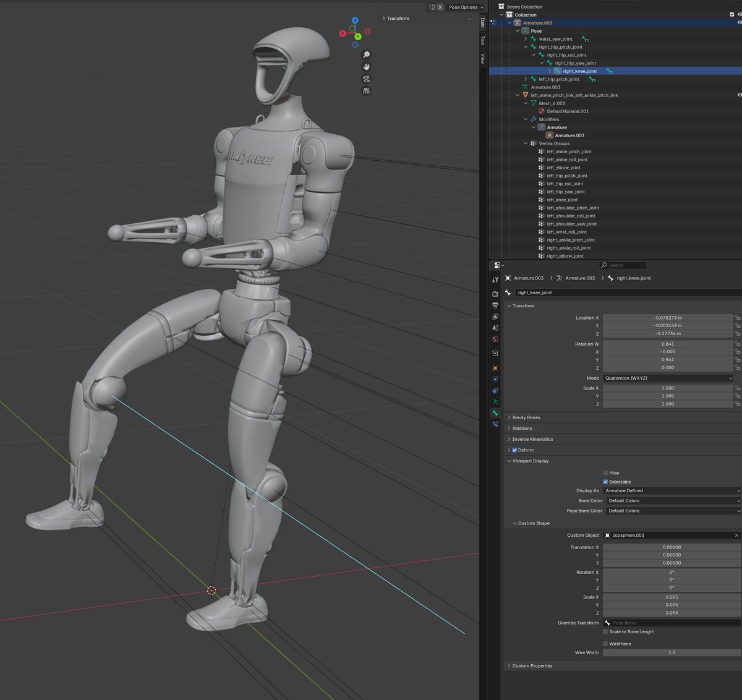Open the World properties tab icon
This screenshot has height=700, width=742.
[495, 339]
